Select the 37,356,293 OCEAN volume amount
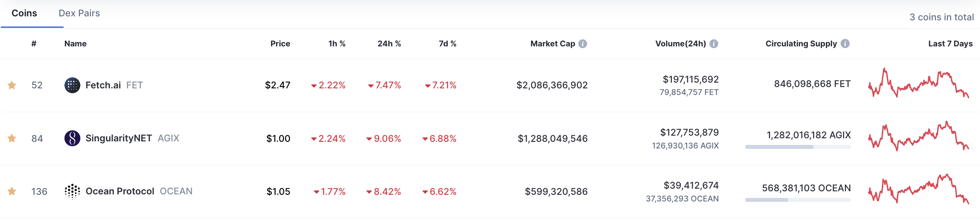The height and width of the screenshot is (220, 980). click(x=682, y=198)
